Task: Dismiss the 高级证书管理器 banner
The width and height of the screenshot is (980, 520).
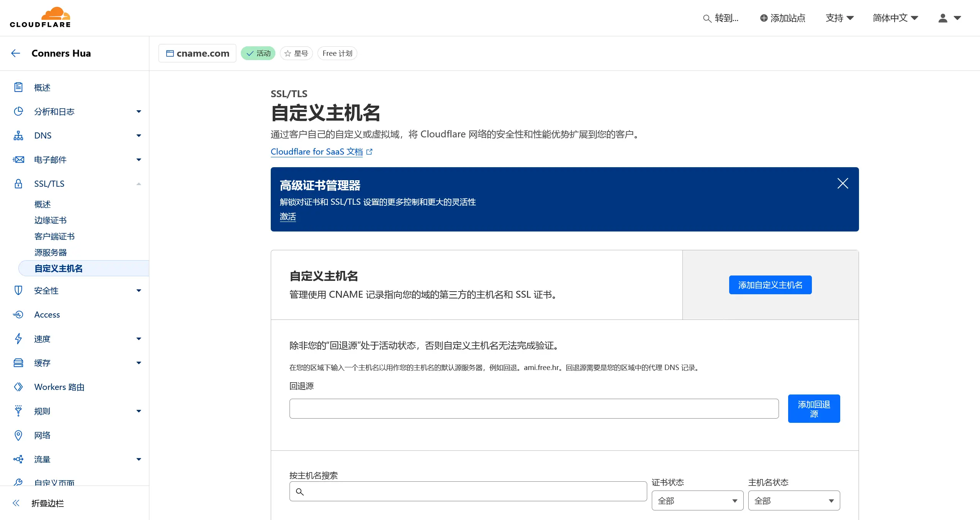Action: pyautogui.click(x=843, y=183)
